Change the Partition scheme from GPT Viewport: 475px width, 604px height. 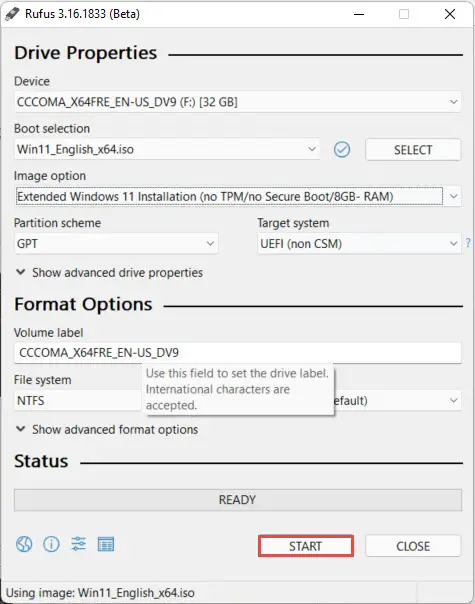coord(116,243)
